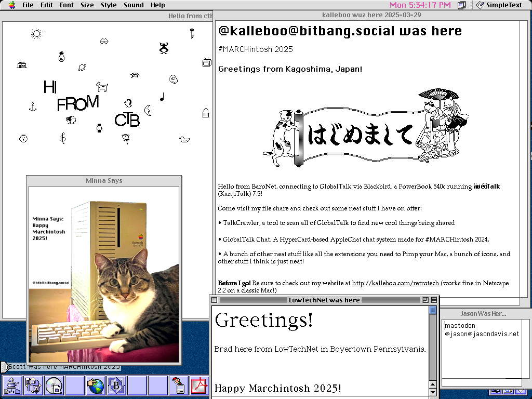Open the Font menu
This screenshot has width=532, height=399.
66,5
